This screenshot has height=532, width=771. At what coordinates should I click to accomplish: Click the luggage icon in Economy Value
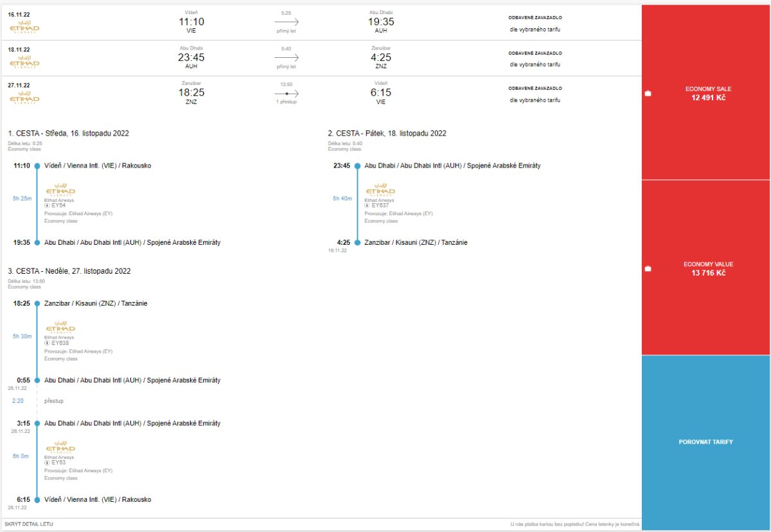pyautogui.click(x=648, y=269)
